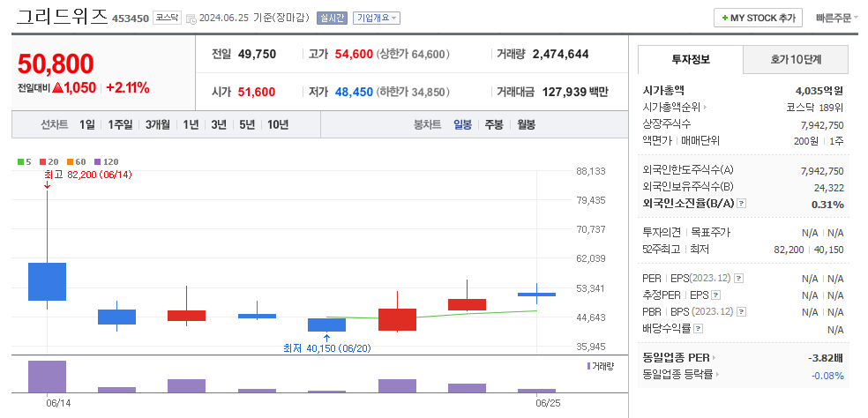Viewport: 868px width, 418px height.
Task: Click the current price 50,800
Action: (56, 63)
